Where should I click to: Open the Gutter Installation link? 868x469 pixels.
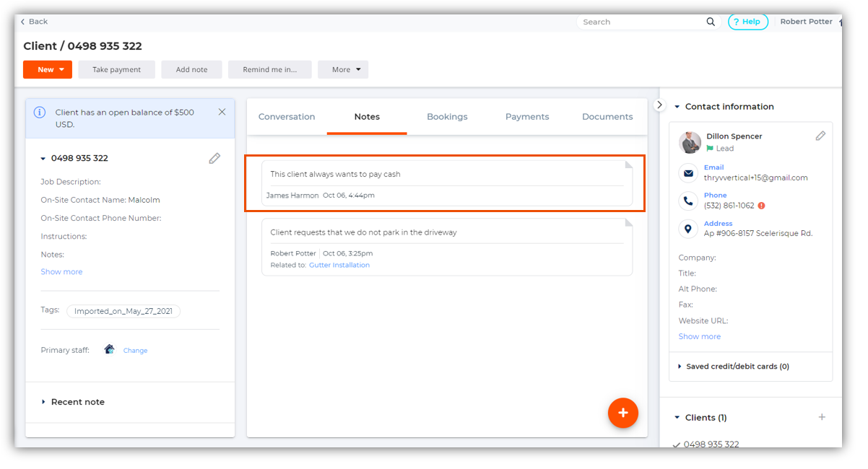[339, 265]
